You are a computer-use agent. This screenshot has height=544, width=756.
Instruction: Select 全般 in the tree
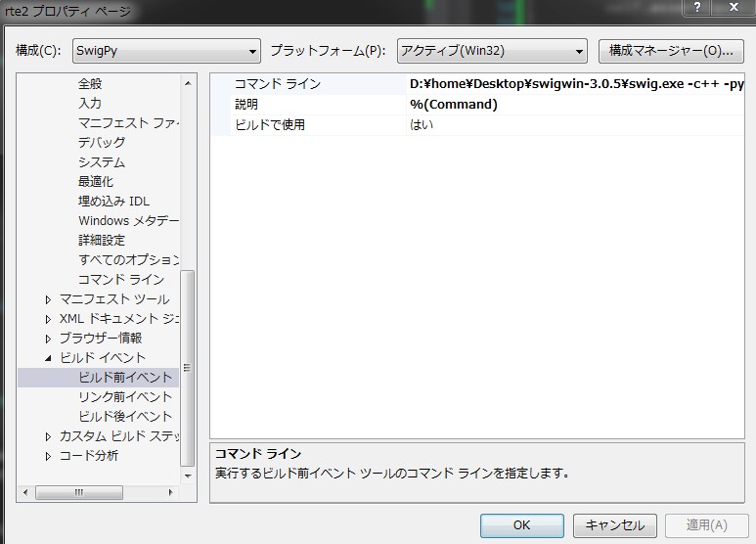tap(90, 84)
